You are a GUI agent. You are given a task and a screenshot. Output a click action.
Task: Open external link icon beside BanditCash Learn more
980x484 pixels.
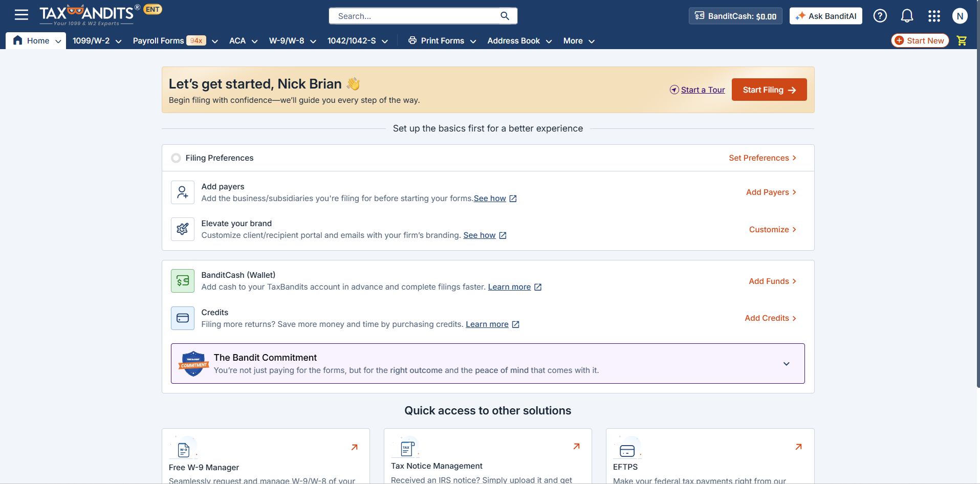tap(538, 287)
